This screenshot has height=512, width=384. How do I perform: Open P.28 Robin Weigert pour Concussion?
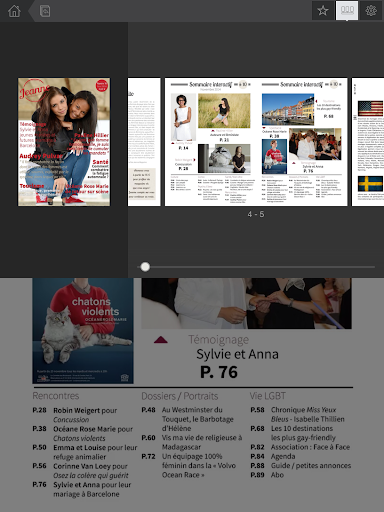[75, 415]
